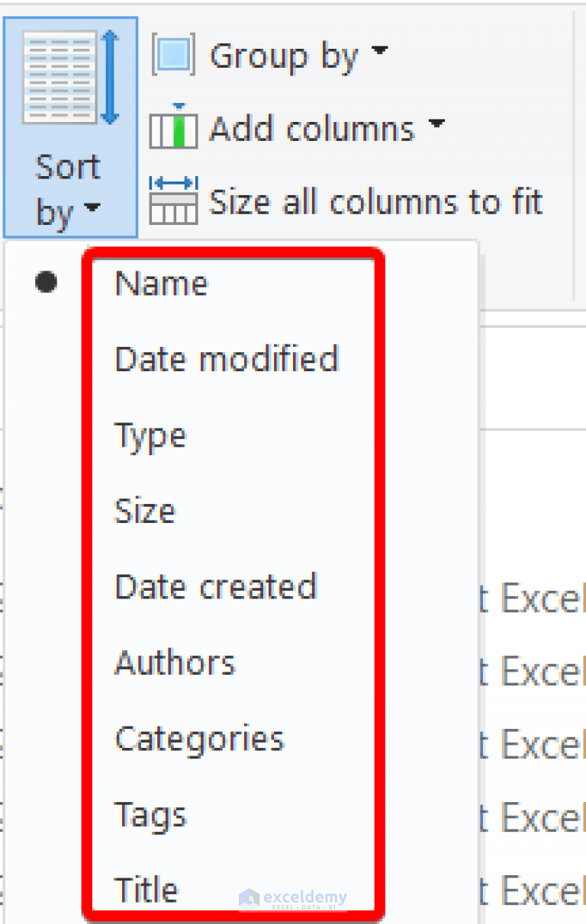Expand the Add columns dropdown

tap(437, 126)
